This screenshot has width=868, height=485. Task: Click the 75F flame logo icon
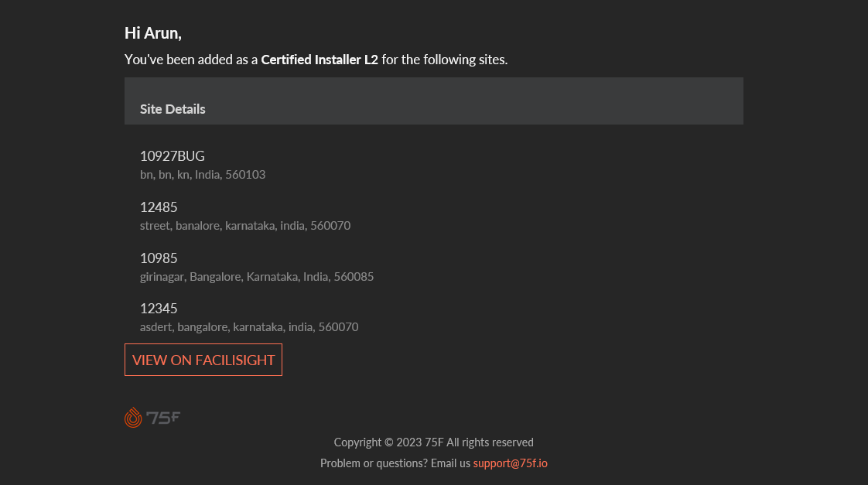(133, 418)
